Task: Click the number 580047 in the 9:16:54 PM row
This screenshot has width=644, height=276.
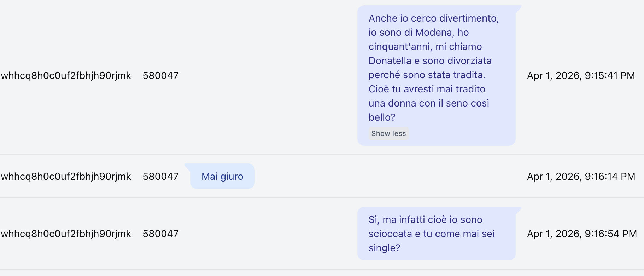Action: (160, 234)
